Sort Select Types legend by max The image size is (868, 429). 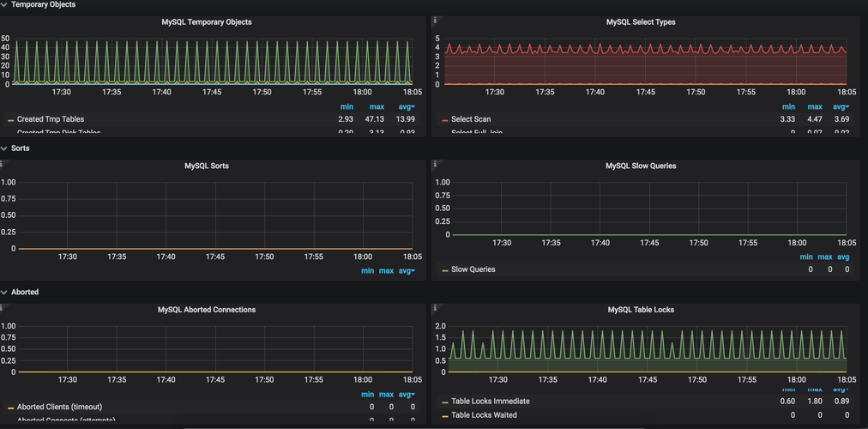(815, 106)
